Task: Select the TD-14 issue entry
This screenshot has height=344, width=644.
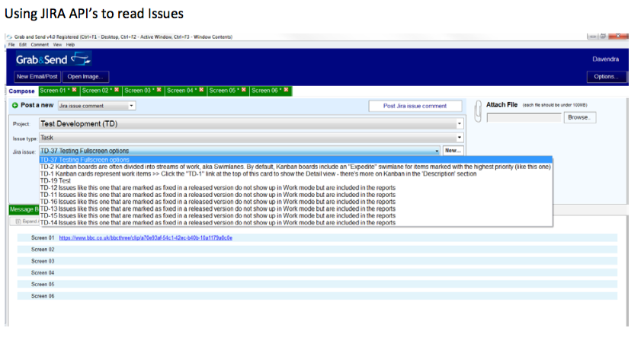Action: click(296, 223)
